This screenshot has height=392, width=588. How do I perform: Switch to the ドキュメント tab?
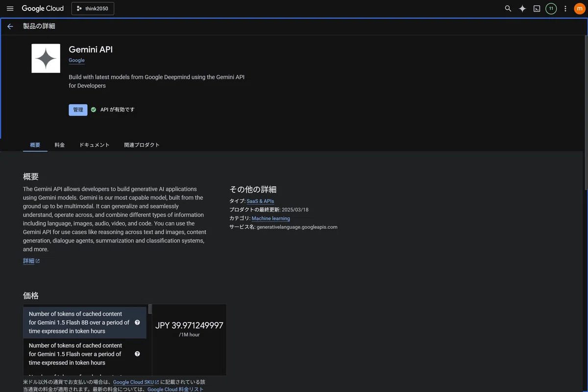tap(95, 145)
